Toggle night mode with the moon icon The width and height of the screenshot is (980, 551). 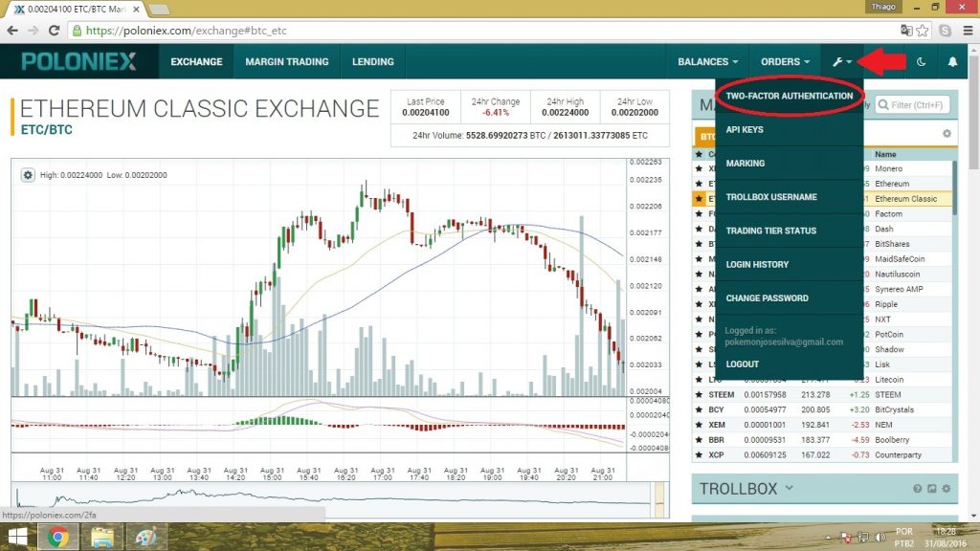[921, 62]
